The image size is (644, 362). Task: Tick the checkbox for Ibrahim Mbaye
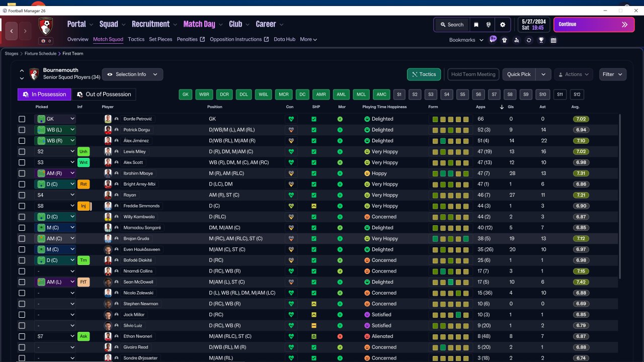point(22,173)
